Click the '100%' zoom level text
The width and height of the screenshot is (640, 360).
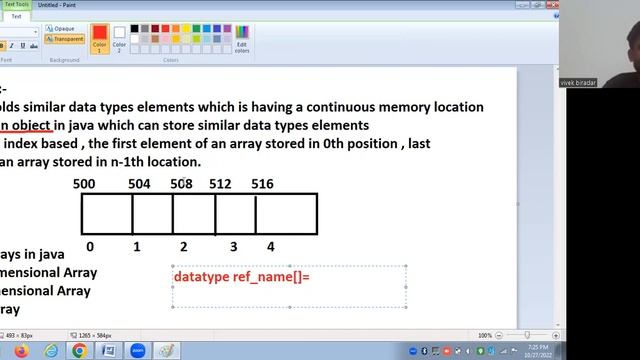click(485, 336)
